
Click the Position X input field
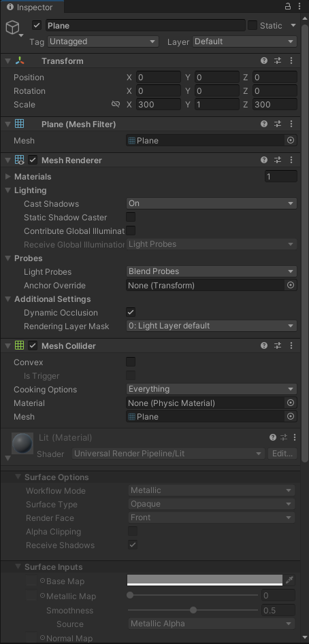click(x=158, y=78)
